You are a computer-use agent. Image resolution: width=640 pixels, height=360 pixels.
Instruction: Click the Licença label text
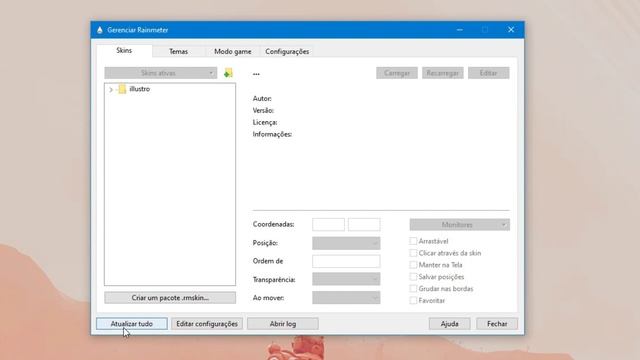pos(265,122)
